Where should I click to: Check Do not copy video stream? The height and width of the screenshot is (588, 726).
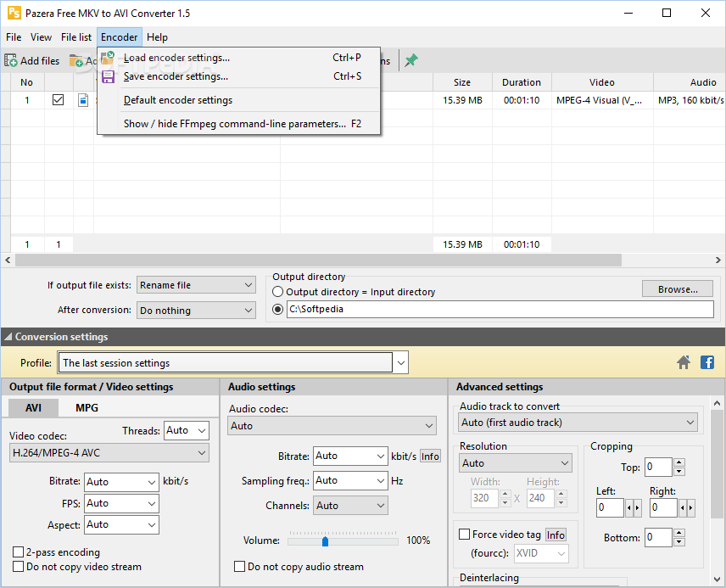(18, 566)
